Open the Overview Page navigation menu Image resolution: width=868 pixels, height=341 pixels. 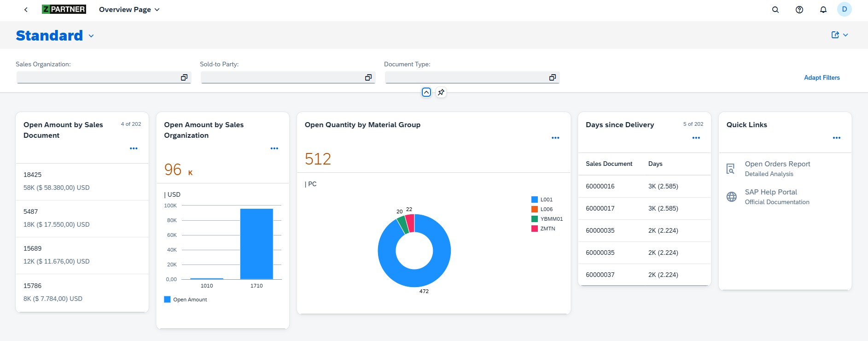click(x=129, y=10)
